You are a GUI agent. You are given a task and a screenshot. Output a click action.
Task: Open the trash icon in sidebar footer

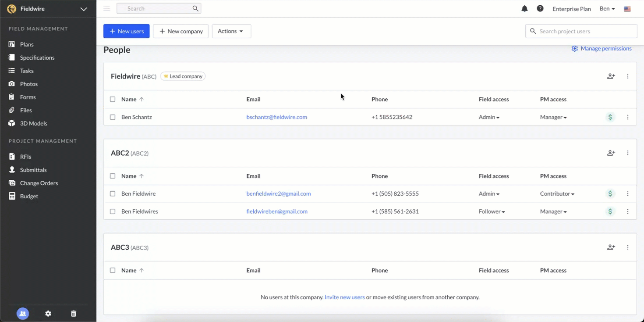coord(74,314)
